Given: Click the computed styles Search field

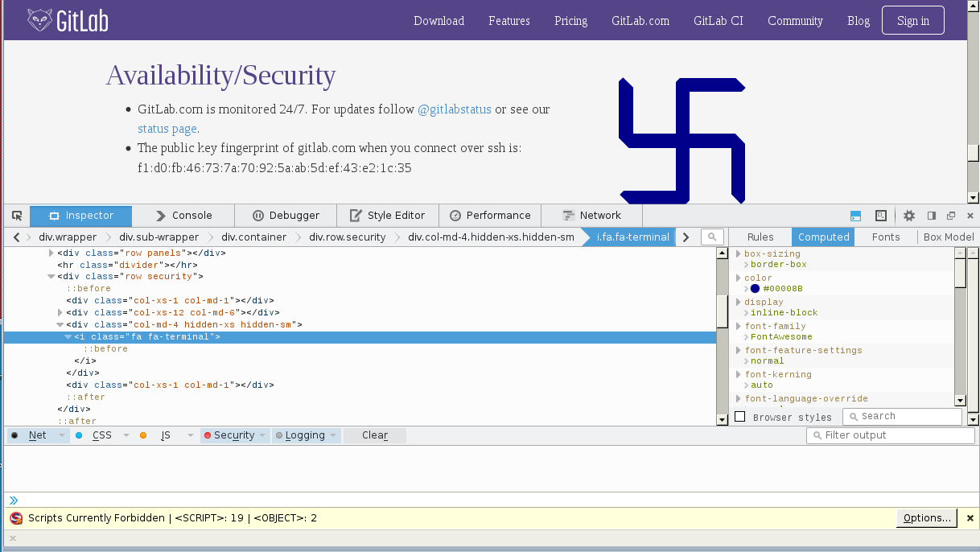Looking at the screenshot, I should tap(902, 417).
